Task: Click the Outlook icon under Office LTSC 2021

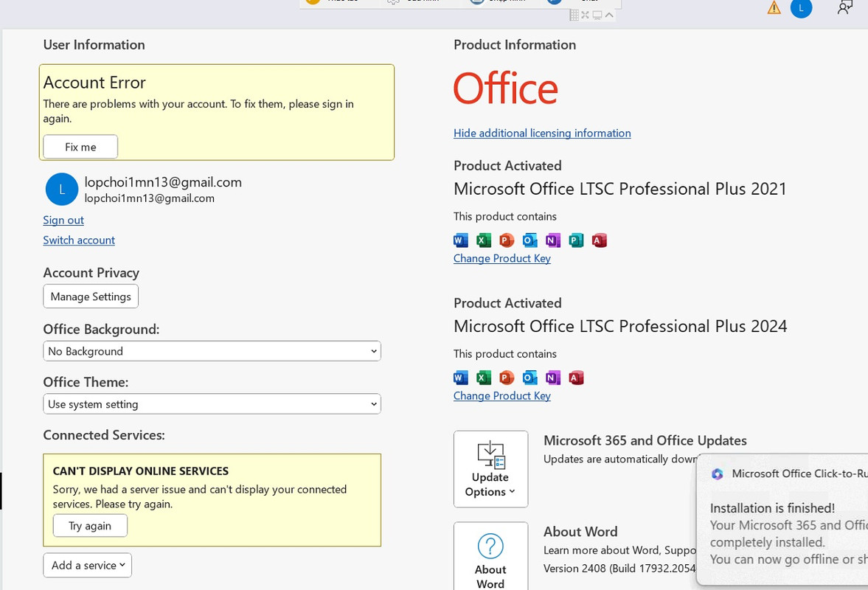Action: click(530, 240)
